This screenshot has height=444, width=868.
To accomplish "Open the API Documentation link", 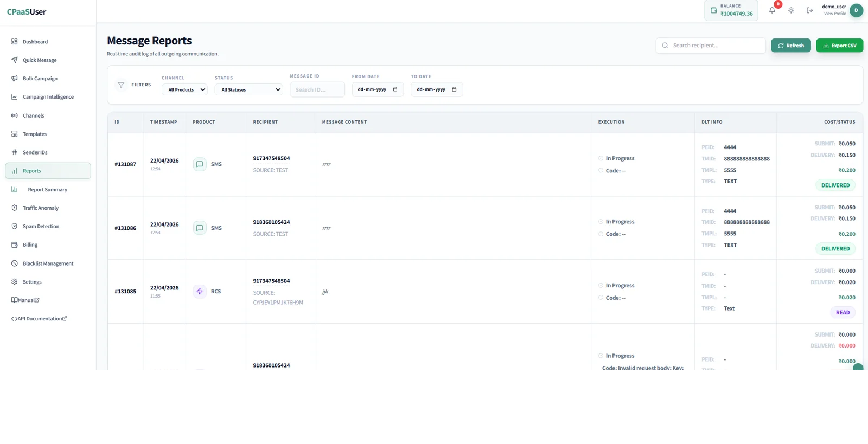I will coord(39,319).
